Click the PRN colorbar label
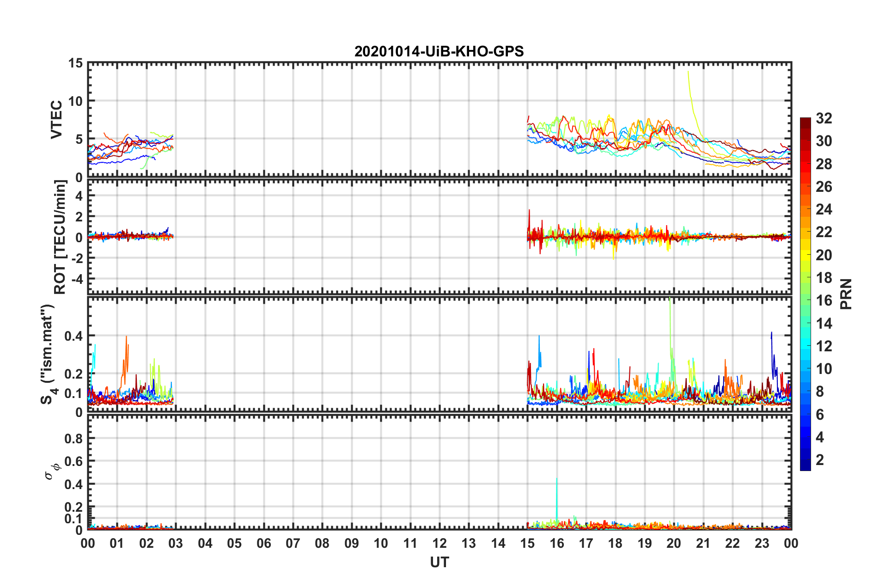 point(846,294)
